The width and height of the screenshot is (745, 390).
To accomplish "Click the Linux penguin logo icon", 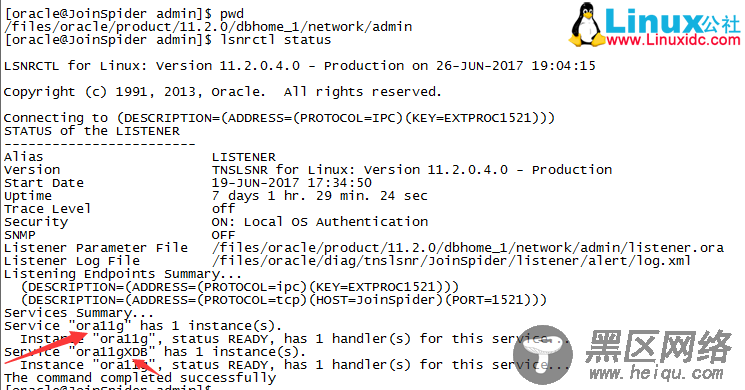I will (x=586, y=25).
